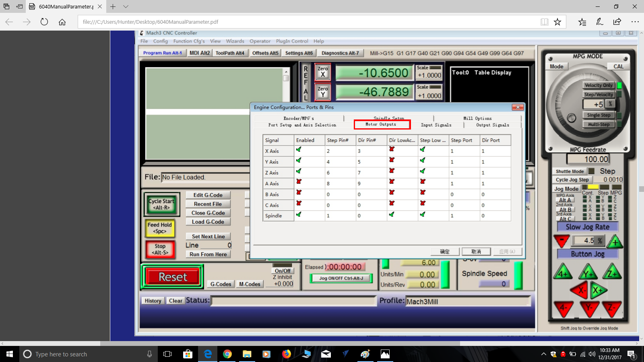Screen dimensions: 644x362
Task: Enable the C Axis motor output
Action: pos(299,203)
